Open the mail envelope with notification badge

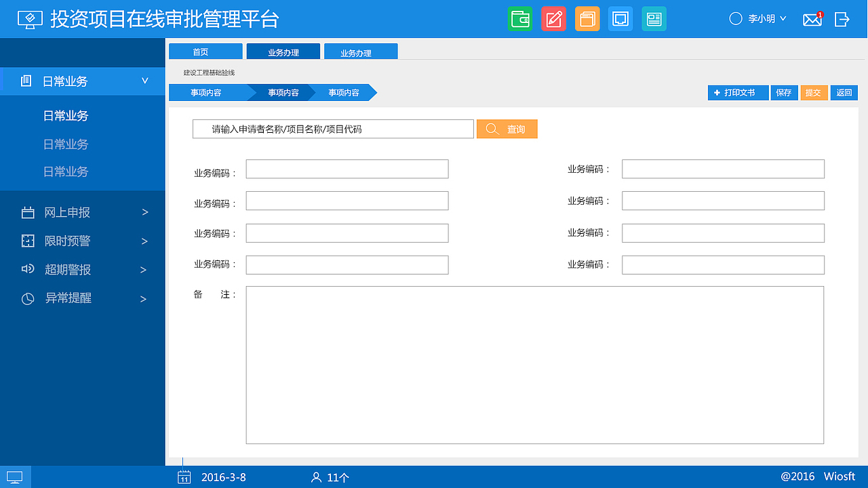coord(812,19)
